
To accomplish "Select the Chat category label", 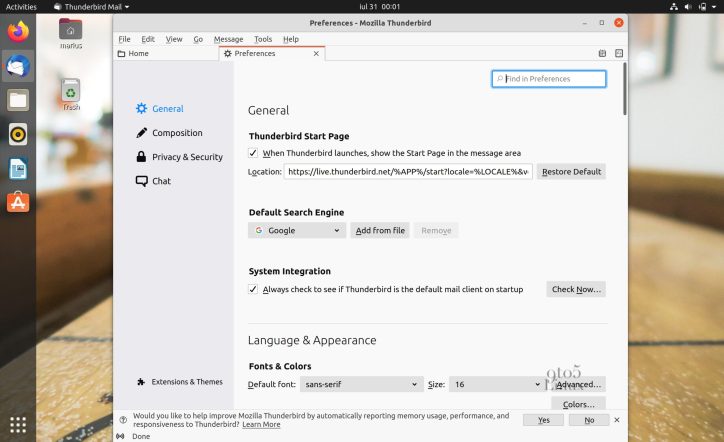I will (x=162, y=181).
